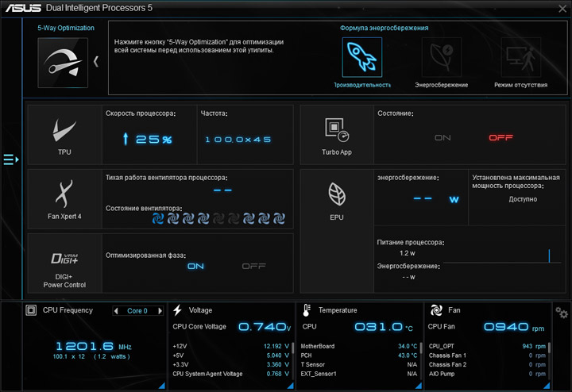Viewport: 572px width, 392px height.
Task: Expand the left sidebar menu
Action: [x=11, y=159]
